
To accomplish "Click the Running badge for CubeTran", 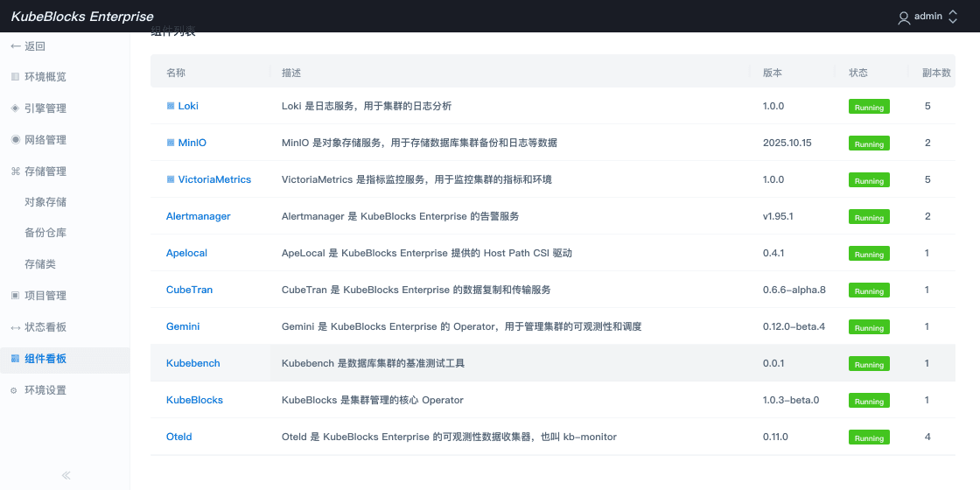I will coord(869,291).
